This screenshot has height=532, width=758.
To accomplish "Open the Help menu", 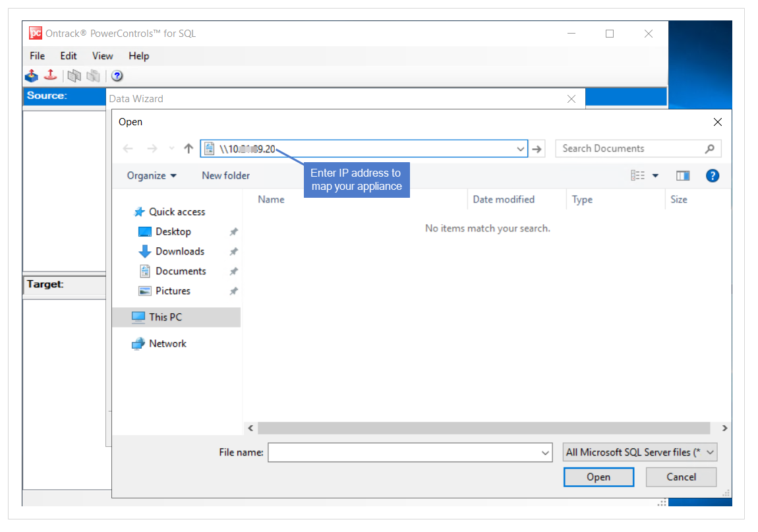I will click(x=138, y=56).
